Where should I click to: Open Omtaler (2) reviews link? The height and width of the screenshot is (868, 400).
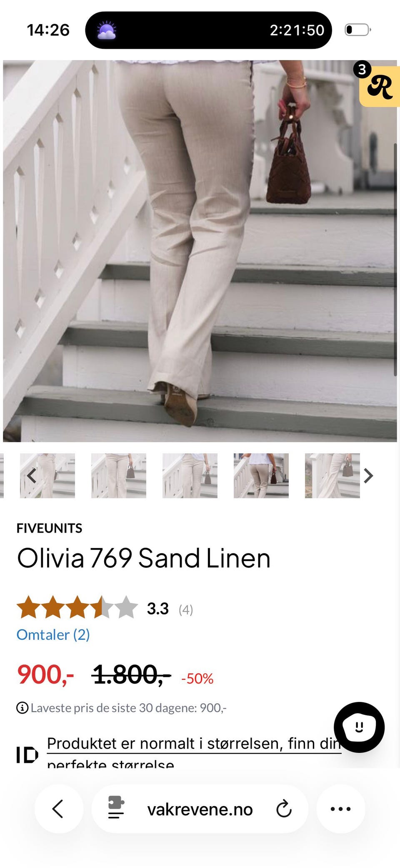pyautogui.click(x=53, y=634)
